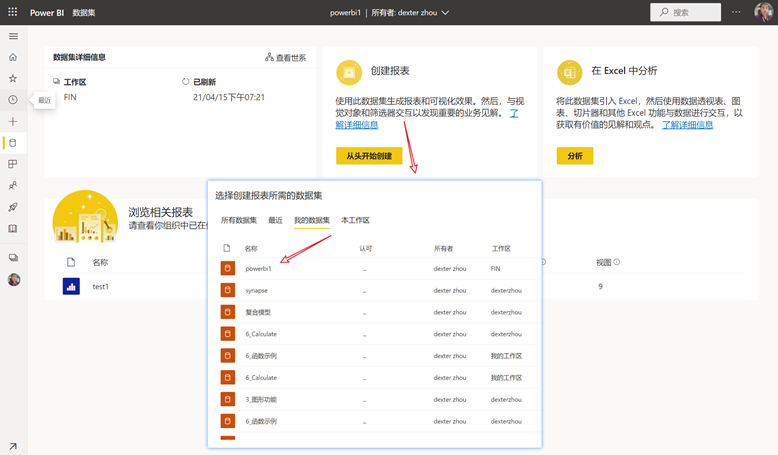The image size is (778, 455).
Task: Sort by 所有者 column header
Action: 443,249
